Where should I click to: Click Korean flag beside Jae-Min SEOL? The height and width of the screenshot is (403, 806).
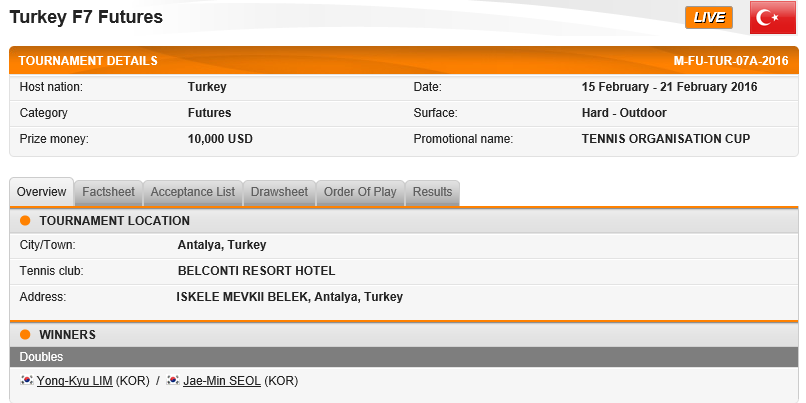(x=173, y=380)
